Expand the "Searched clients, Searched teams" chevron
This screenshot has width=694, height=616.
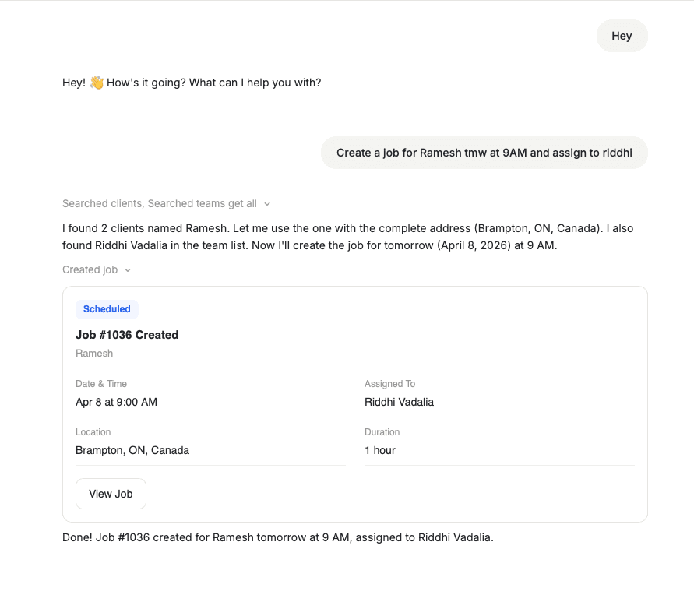coord(267,204)
